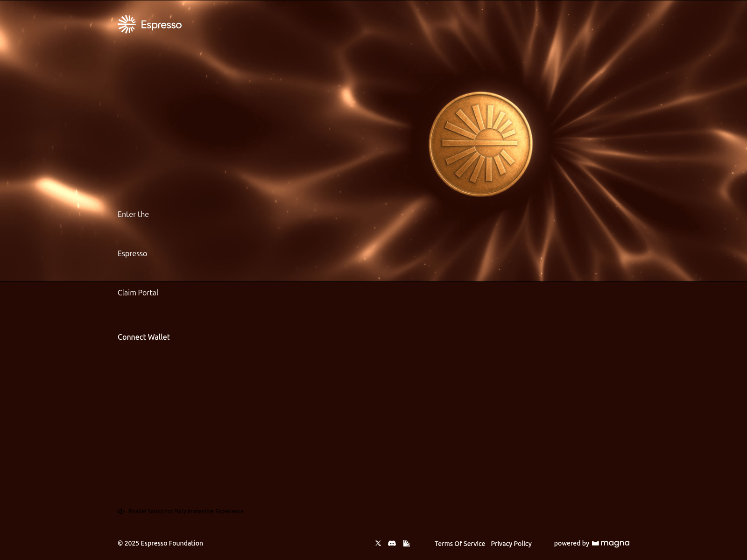Click the Connect Wallet button
Image resolution: width=747 pixels, height=560 pixels.
144,337
